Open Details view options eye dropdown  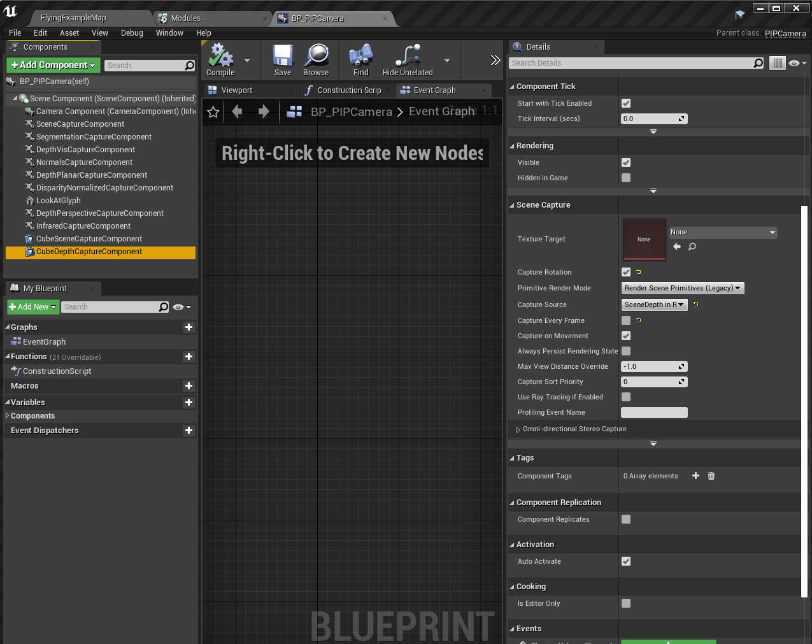[x=797, y=63]
